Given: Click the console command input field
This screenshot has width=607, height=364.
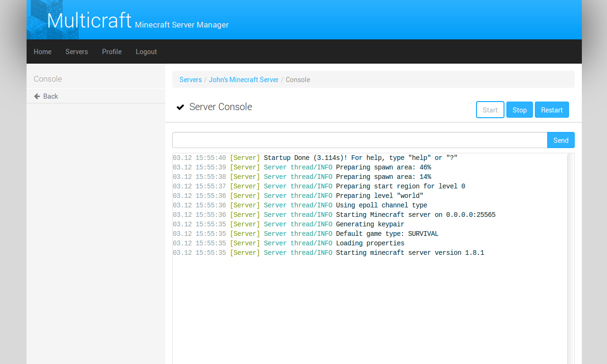Looking at the screenshot, I should (360, 140).
